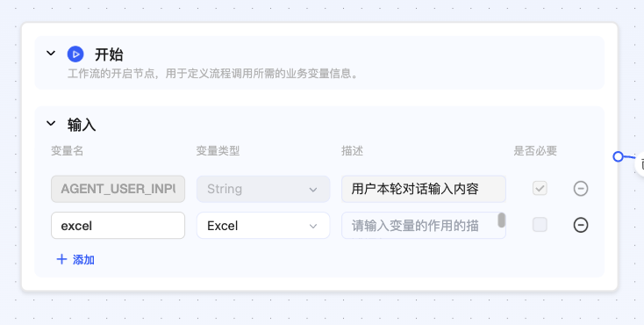Image resolution: width=644 pixels, height=325 pixels.
Task: Open the Excel variable type dropdown
Action: (263, 226)
